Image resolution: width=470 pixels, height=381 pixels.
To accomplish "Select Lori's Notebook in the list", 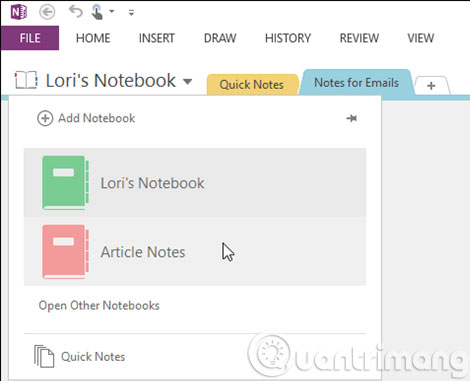I will [x=195, y=183].
